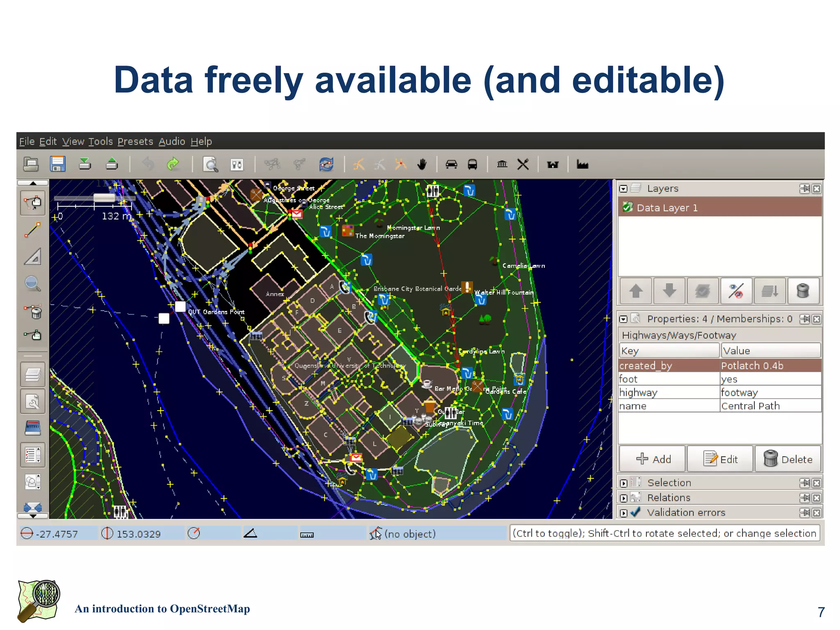Image resolution: width=840 pixels, height=630 pixels.
Task: Open the Presets menu
Action: (x=135, y=142)
